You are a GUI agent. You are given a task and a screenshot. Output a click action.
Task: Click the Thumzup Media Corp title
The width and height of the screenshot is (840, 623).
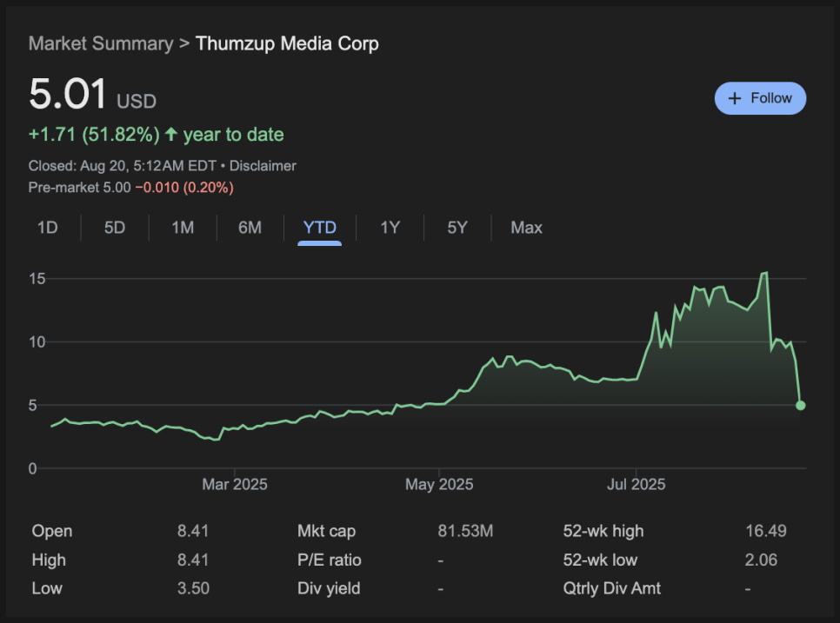click(x=287, y=43)
